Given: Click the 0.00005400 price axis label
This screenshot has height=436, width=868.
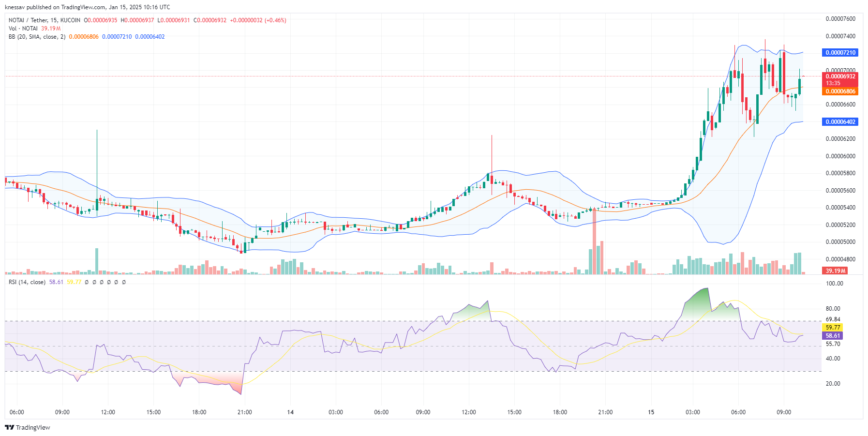Looking at the screenshot, I should (840, 208).
